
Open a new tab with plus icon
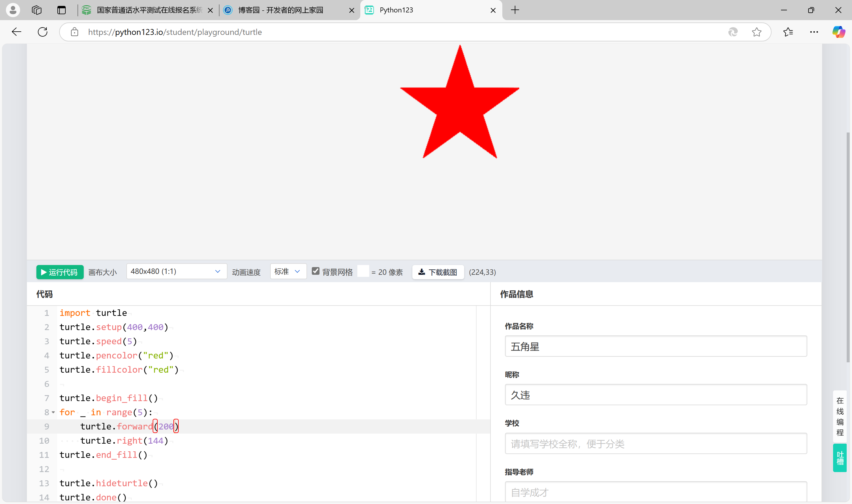point(515,10)
